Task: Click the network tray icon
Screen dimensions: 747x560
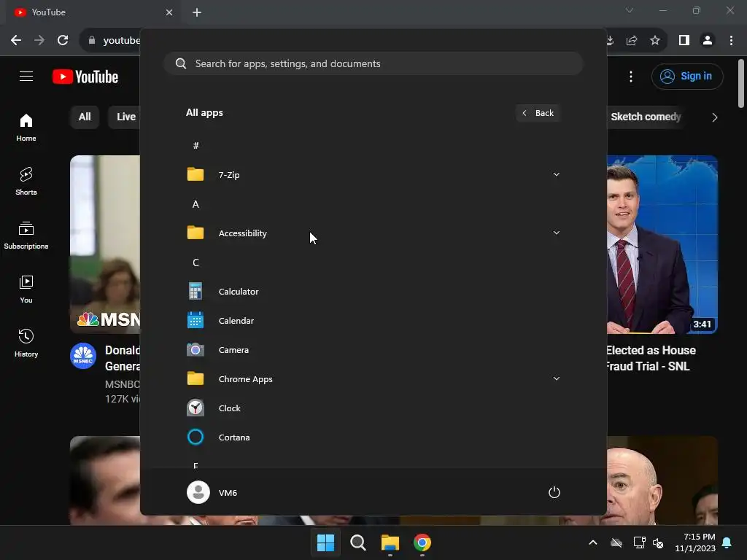Action: tap(639, 542)
